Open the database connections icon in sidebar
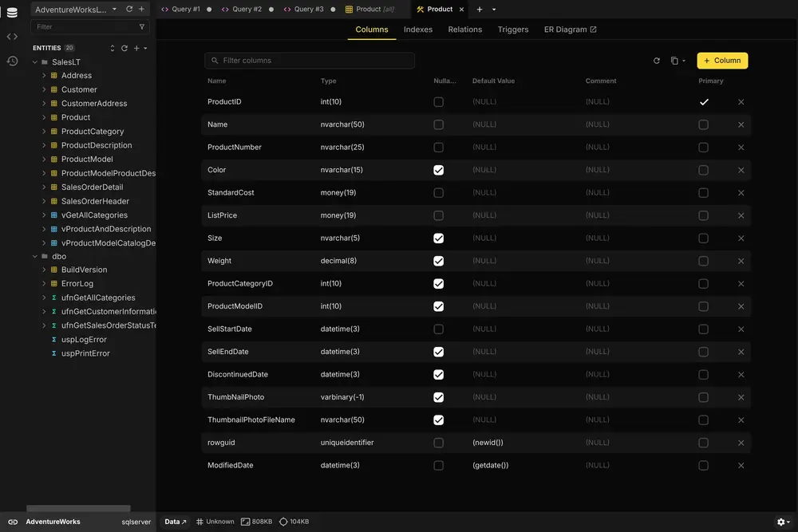Image resolution: width=798 pixels, height=532 pixels. (12, 12)
